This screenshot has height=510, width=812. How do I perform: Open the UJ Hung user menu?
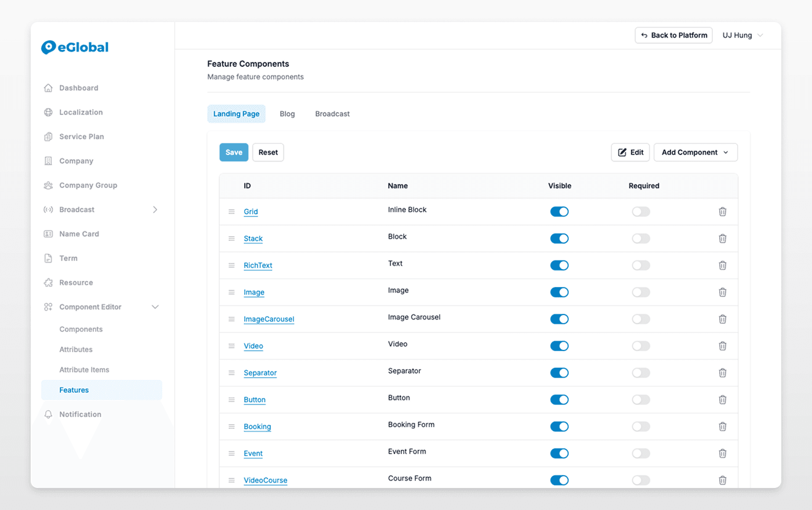click(742, 35)
